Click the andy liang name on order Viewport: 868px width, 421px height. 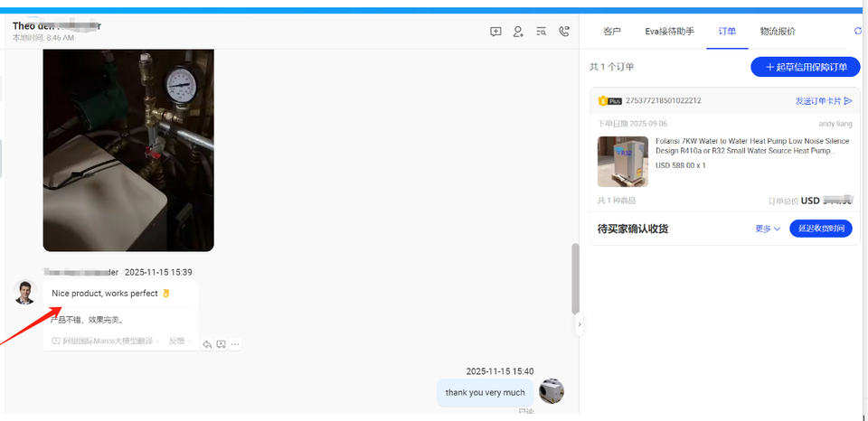point(835,124)
